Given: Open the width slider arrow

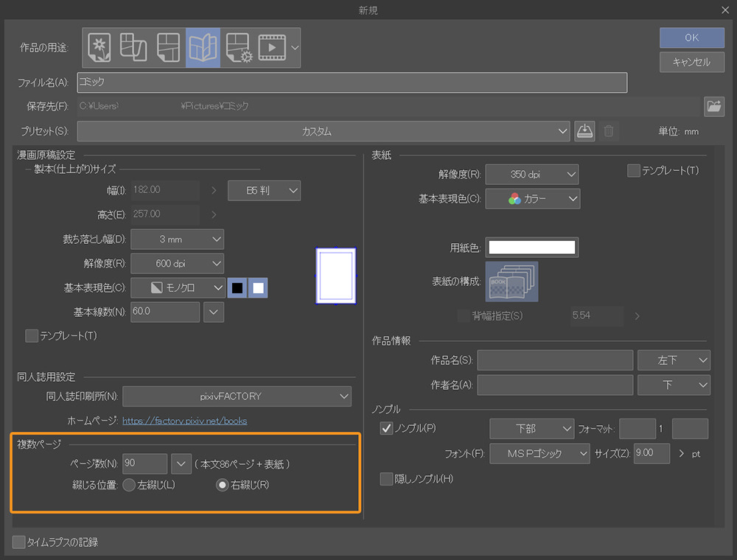Looking at the screenshot, I should 214,190.
